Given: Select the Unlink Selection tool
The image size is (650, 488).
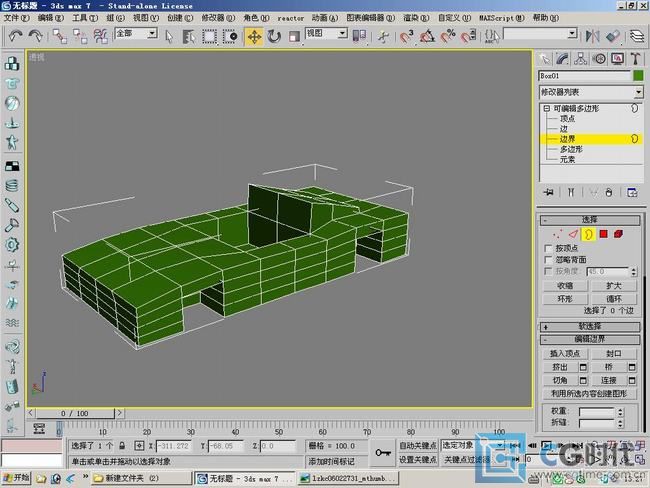Looking at the screenshot, I should 80,36.
